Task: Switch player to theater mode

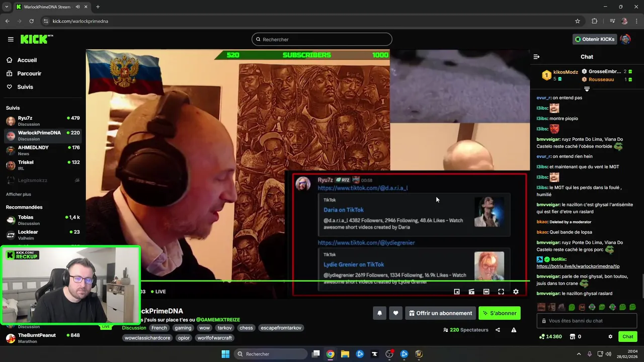Action: pos(486,292)
